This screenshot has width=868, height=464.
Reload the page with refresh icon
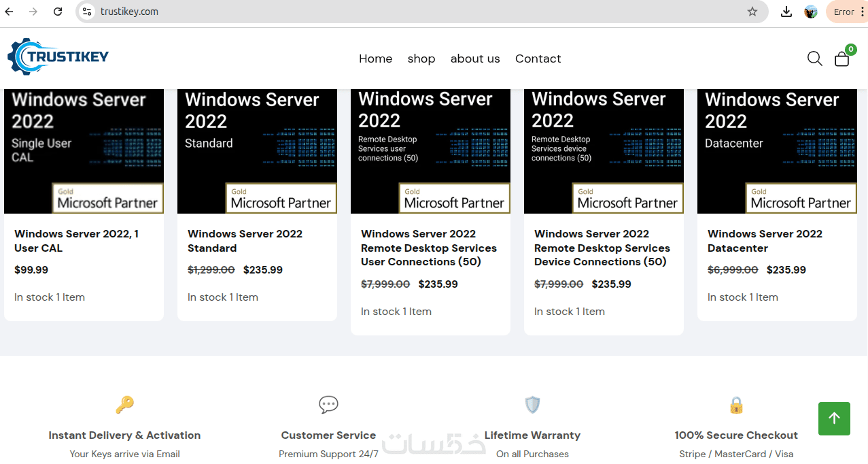pyautogui.click(x=58, y=12)
